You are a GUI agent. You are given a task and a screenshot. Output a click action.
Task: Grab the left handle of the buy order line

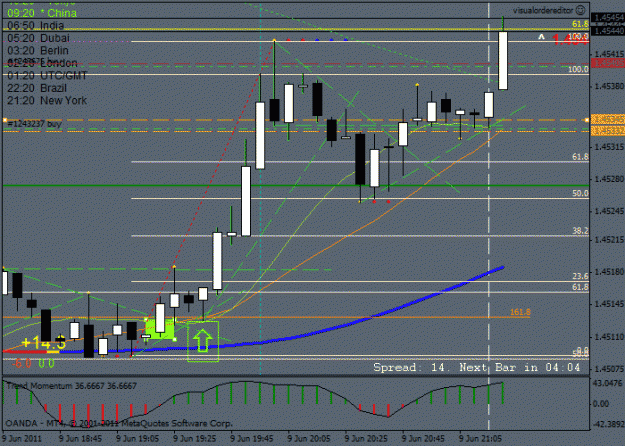click(5, 120)
